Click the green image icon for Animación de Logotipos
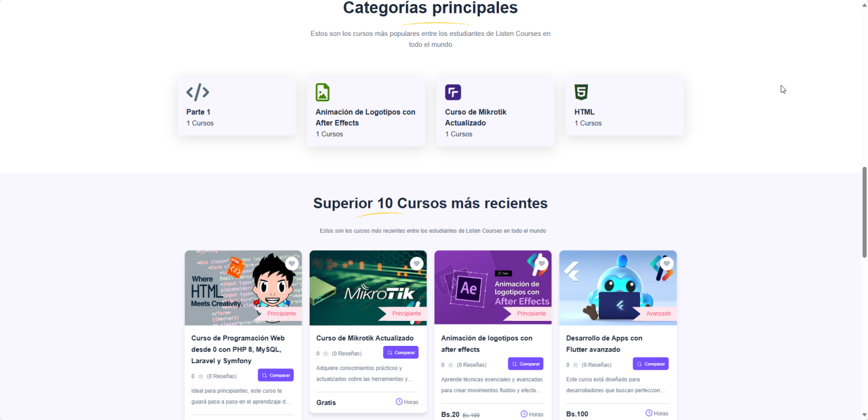868x420 pixels. pos(322,92)
